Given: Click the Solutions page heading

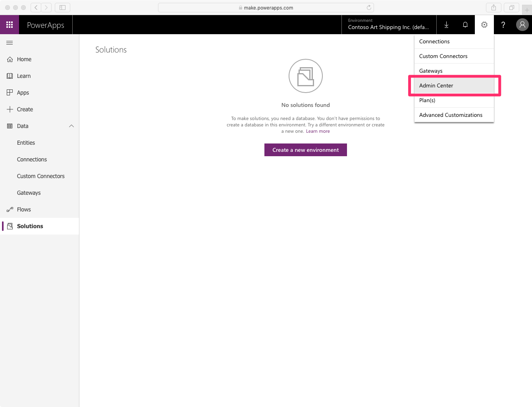Looking at the screenshot, I should click(111, 50).
